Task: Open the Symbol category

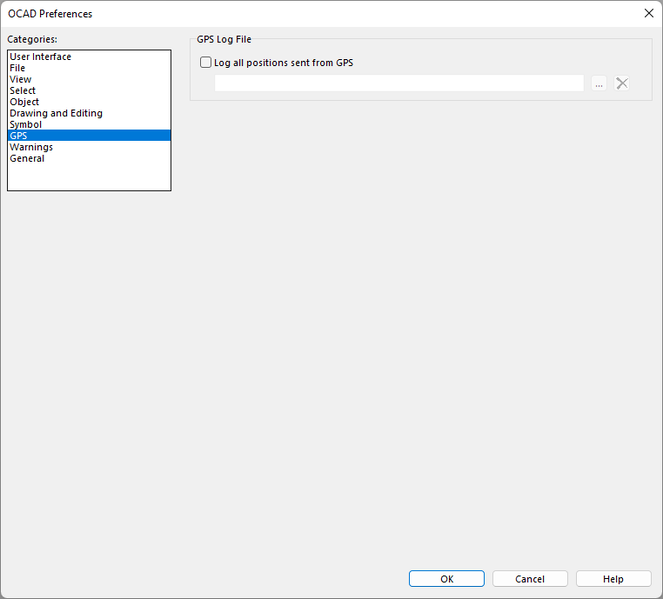Action: coord(89,125)
